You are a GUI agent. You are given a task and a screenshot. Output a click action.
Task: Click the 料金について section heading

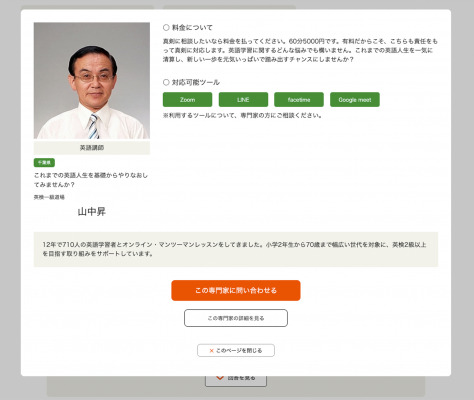tap(192, 27)
